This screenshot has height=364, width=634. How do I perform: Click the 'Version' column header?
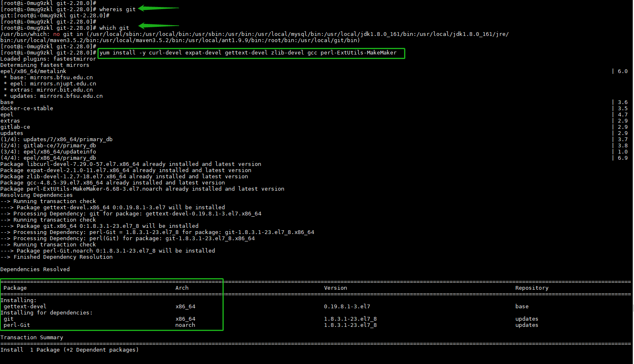point(336,288)
